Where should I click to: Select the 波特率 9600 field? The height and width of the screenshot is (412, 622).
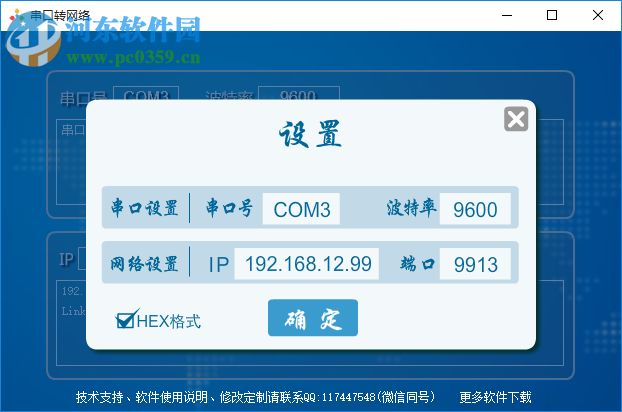[475, 209]
